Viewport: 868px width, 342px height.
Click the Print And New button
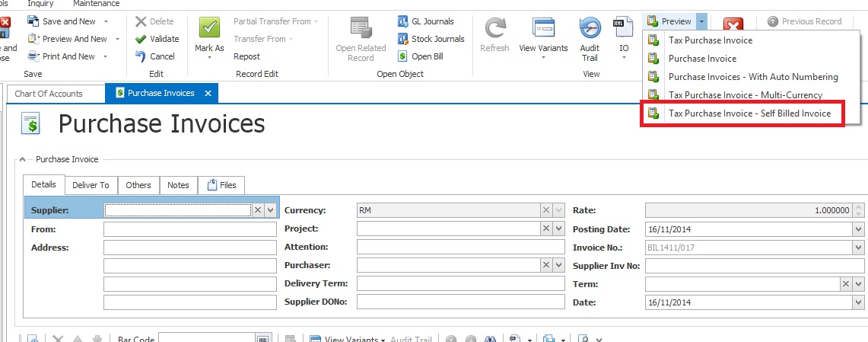[68, 56]
